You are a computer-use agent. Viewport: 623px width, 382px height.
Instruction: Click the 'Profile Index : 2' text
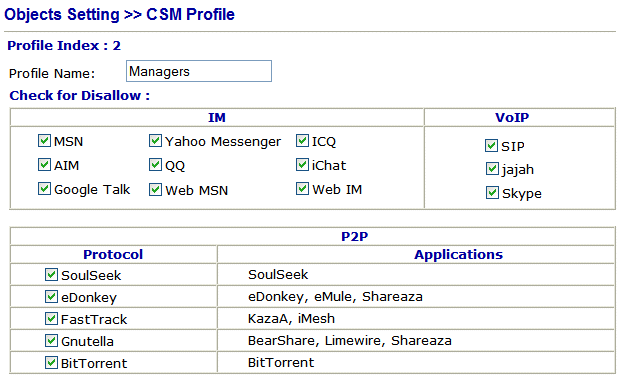click(x=64, y=46)
